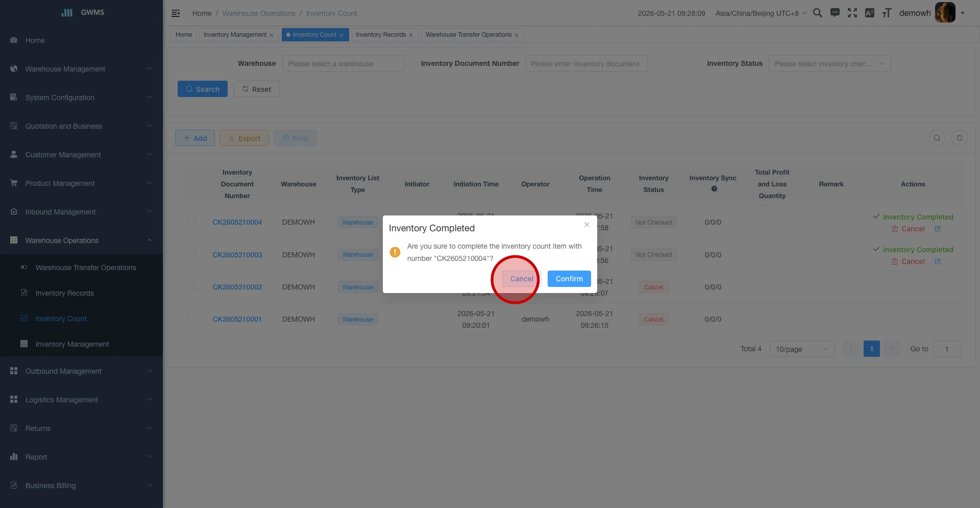Viewport: 980px width, 508px height.
Task: Click the Export button
Action: coord(244,138)
